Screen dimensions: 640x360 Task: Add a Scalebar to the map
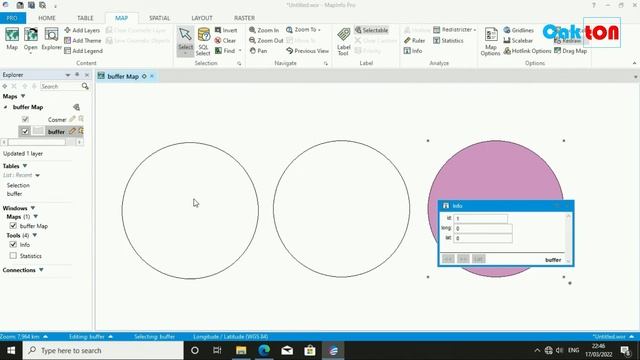[x=518, y=40]
